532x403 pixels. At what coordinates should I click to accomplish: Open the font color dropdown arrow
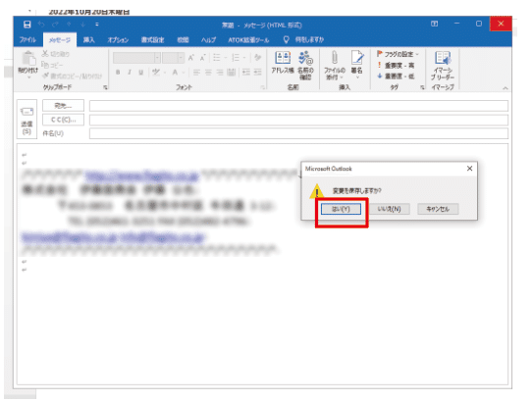coord(184,73)
